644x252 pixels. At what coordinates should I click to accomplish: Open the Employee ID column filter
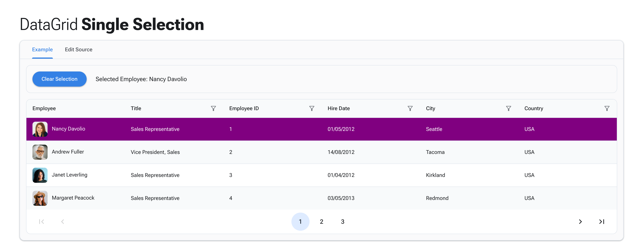pos(311,108)
